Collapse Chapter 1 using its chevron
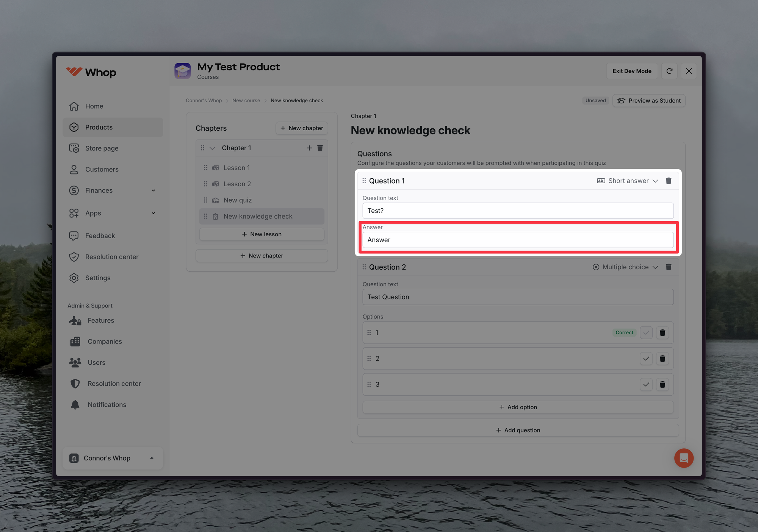The height and width of the screenshot is (532, 758). pos(212,148)
